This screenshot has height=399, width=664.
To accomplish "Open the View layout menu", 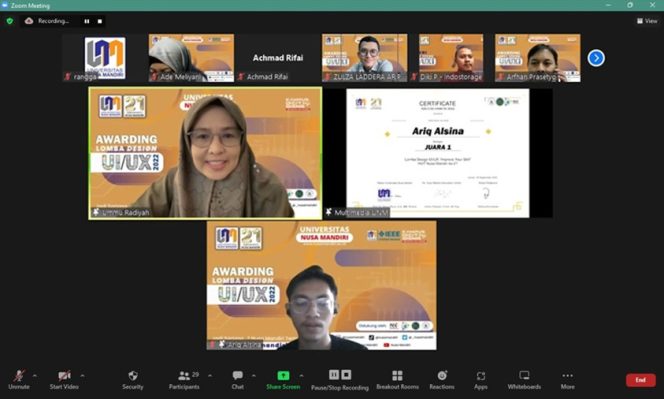I will 647,21.
